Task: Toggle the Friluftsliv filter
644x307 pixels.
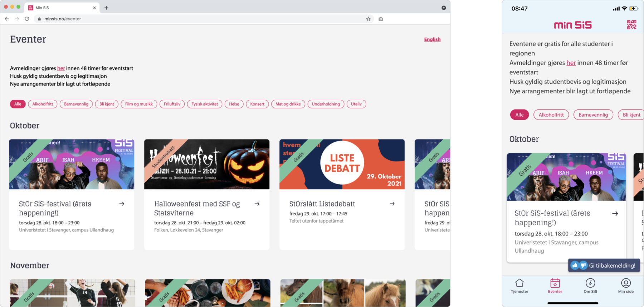Action: [x=172, y=104]
